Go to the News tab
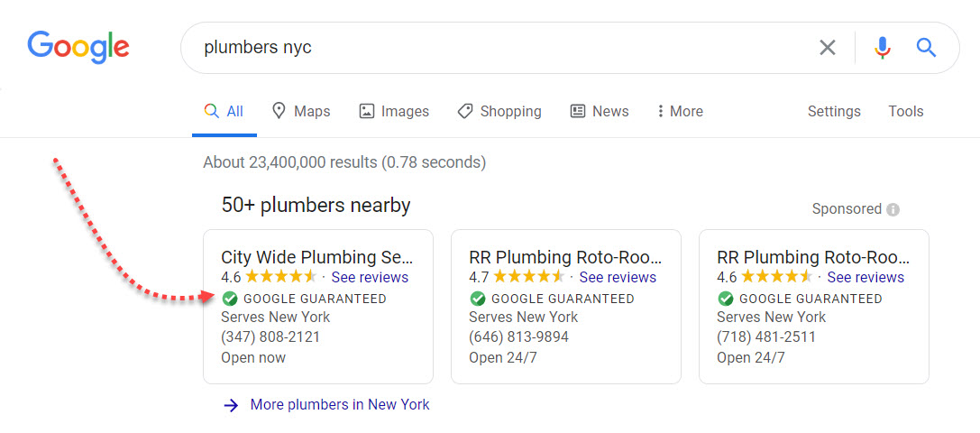 tap(600, 112)
